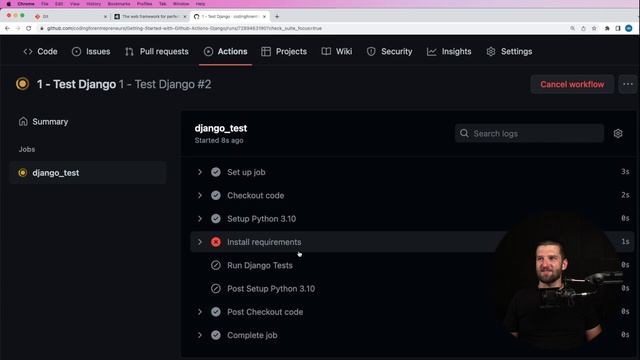Click the zoom magnifier icon in address bar

pos(572,28)
